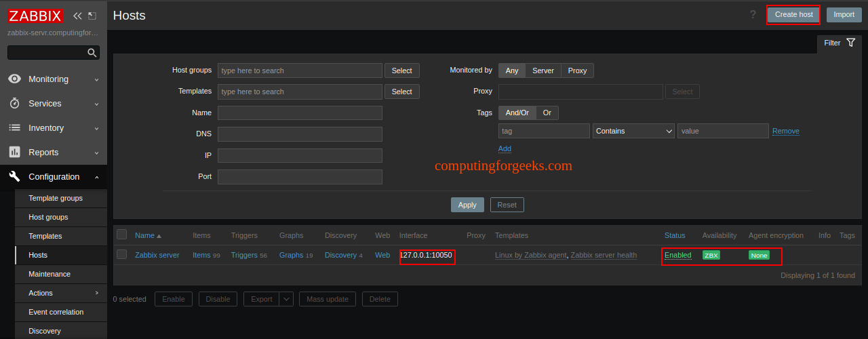Focus the Host groups search field
The height and width of the screenshot is (339, 868).
pyautogui.click(x=300, y=71)
